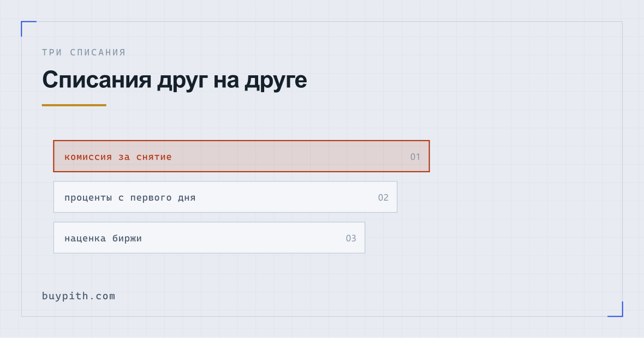
Task: Select the 'комиссия за снятие' highlighted row
Action: click(241, 156)
